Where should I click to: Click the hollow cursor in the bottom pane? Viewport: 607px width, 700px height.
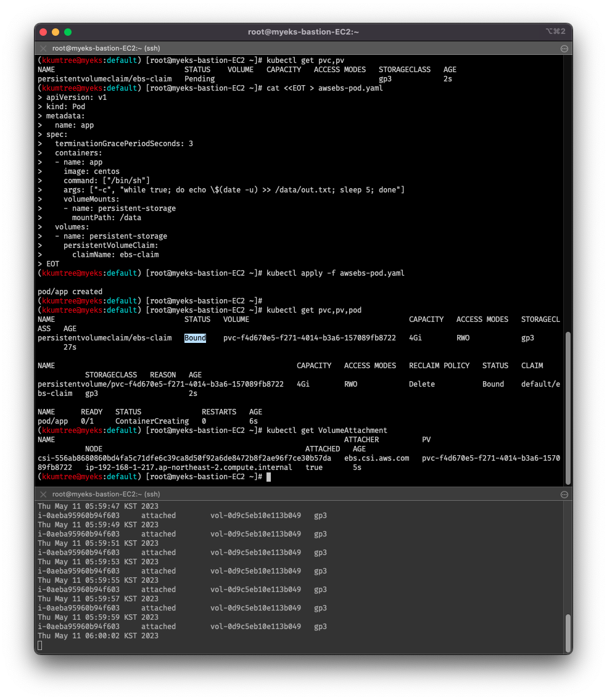pyautogui.click(x=39, y=645)
